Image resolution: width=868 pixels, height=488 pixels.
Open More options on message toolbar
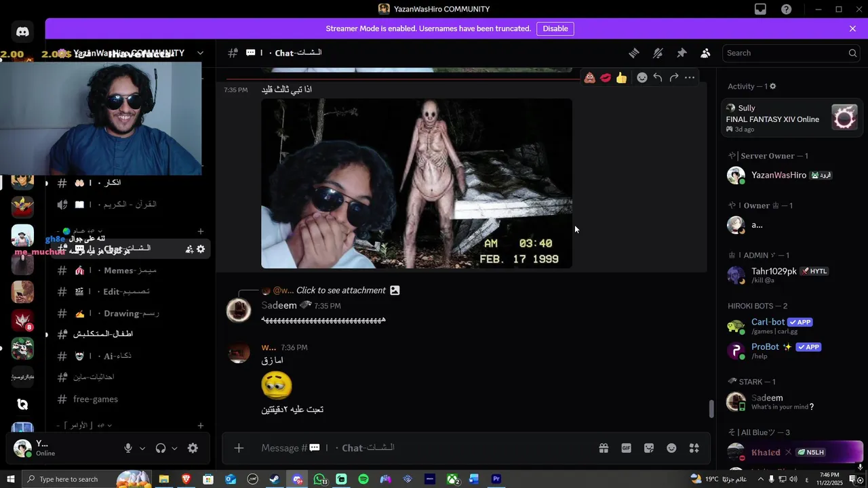click(690, 77)
